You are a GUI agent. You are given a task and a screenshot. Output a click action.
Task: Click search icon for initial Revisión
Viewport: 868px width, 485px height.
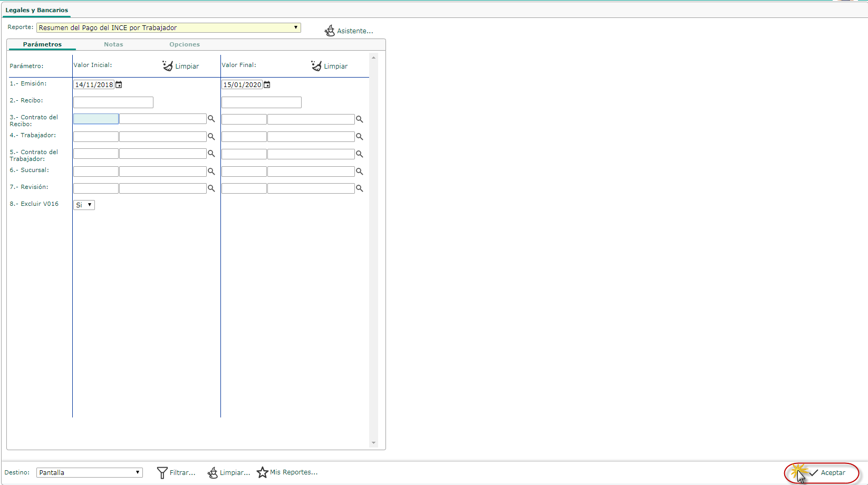[x=211, y=188]
